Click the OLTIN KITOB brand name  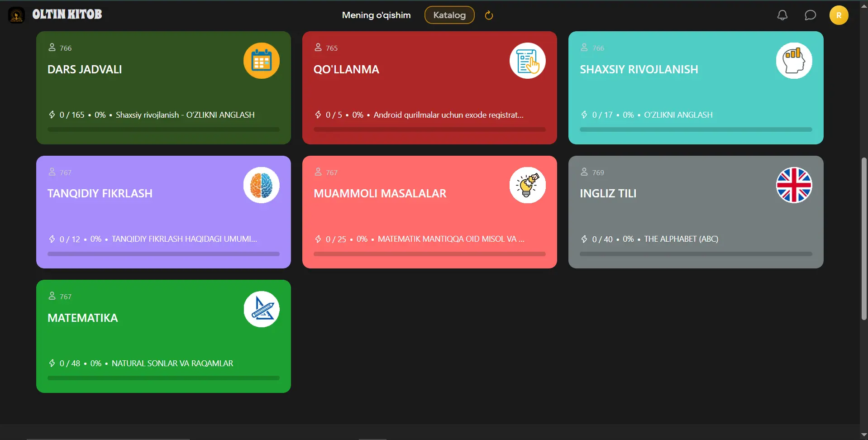click(x=67, y=14)
